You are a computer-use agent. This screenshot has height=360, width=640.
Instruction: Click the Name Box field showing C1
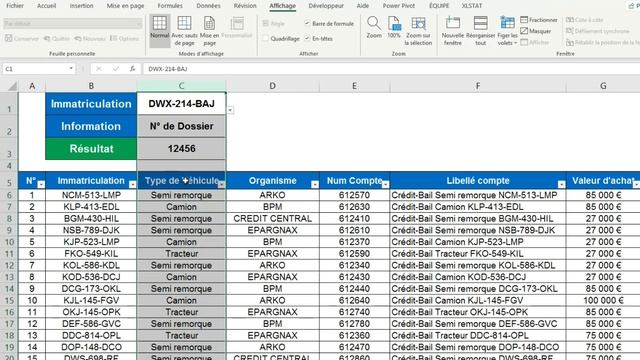click(35, 69)
